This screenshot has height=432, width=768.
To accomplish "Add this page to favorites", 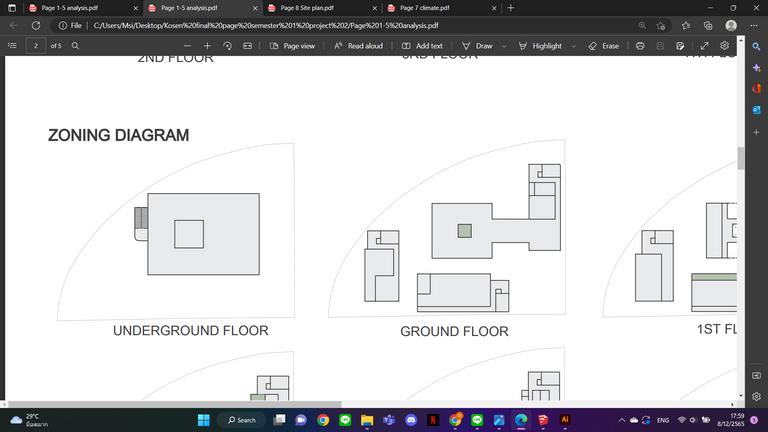I will point(661,25).
